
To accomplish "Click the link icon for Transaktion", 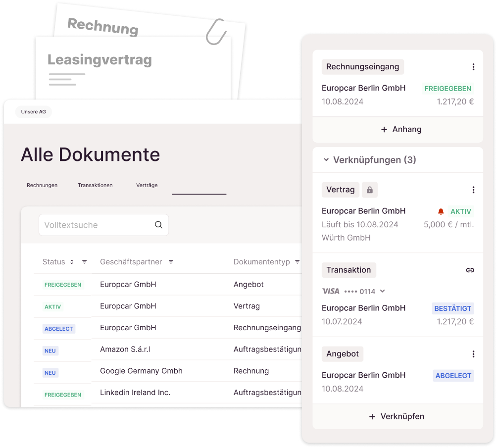I will click(x=470, y=270).
